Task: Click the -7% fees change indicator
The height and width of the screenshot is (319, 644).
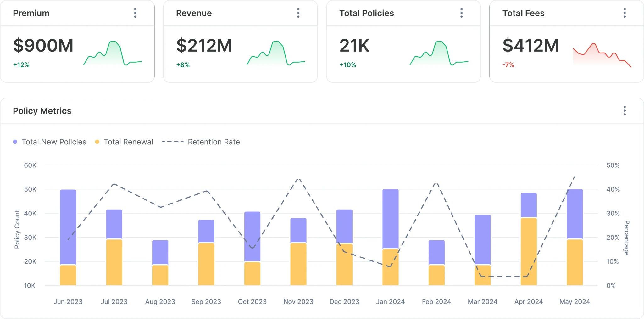Action: pyautogui.click(x=508, y=65)
